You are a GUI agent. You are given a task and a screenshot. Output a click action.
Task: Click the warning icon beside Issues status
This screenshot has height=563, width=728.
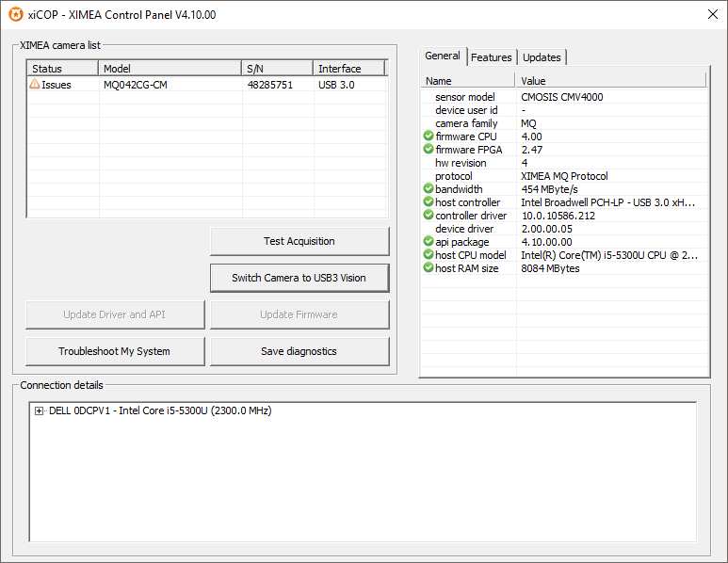click(x=34, y=84)
